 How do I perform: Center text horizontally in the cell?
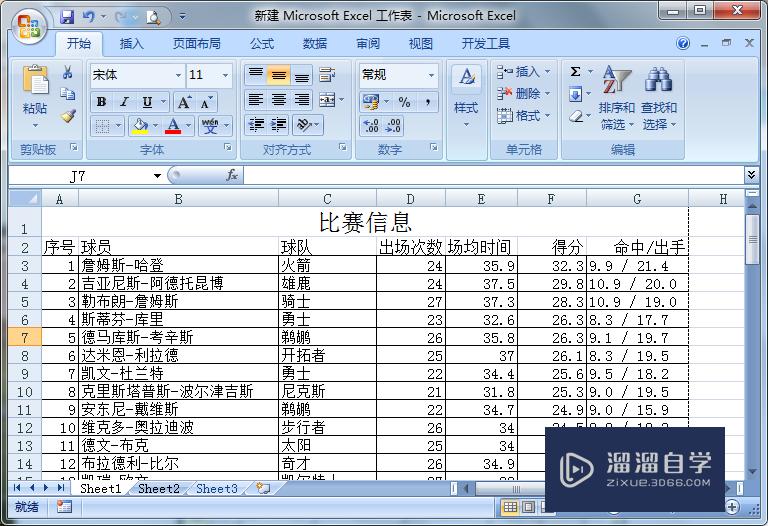tap(279, 100)
